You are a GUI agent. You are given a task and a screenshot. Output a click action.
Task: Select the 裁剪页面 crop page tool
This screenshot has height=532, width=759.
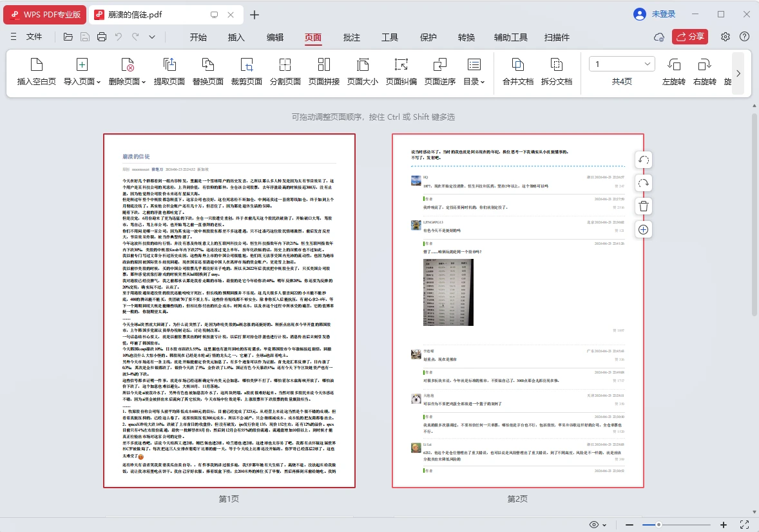point(246,71)
